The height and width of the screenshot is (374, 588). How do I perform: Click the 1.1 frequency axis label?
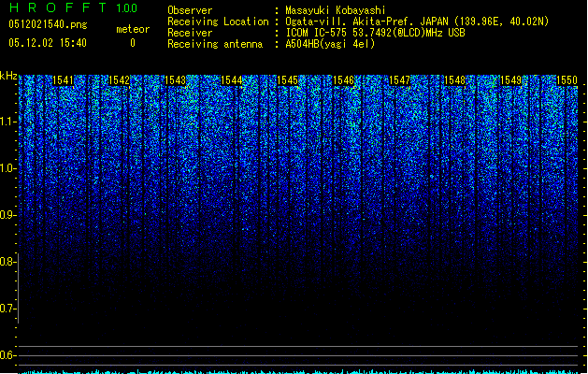tap(7, 122)
